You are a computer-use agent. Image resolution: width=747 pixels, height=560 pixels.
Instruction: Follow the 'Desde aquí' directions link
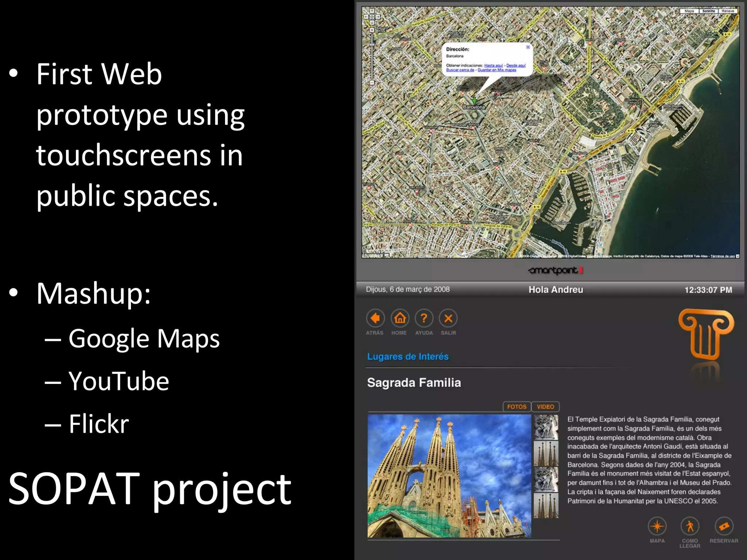(x=516, y=65)
